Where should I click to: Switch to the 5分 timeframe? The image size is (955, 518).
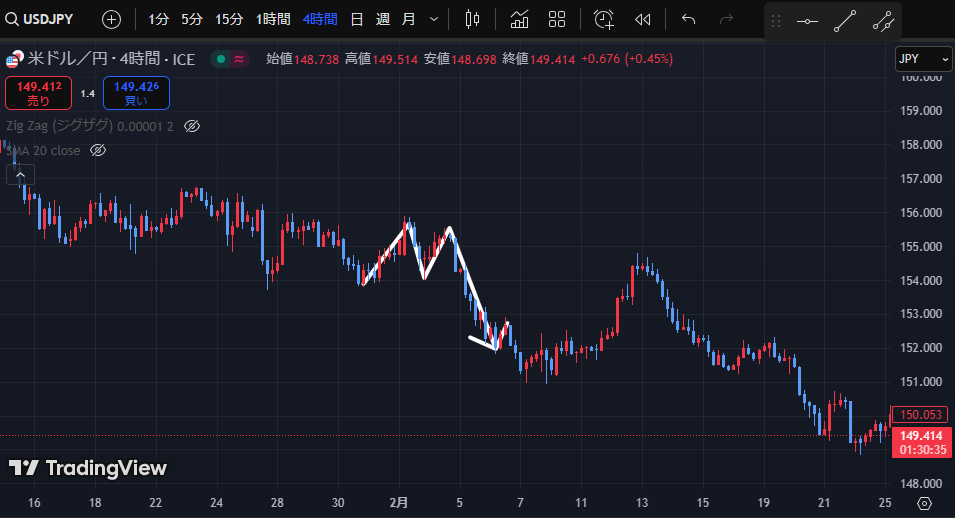(x=191, y=20)
